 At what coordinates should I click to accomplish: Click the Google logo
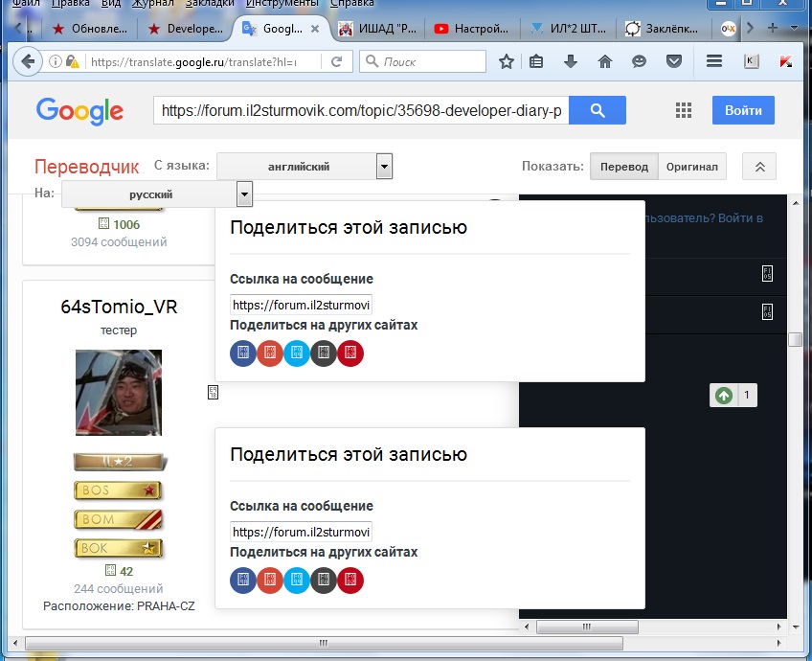pyautogui.click(x=79, y=111)
